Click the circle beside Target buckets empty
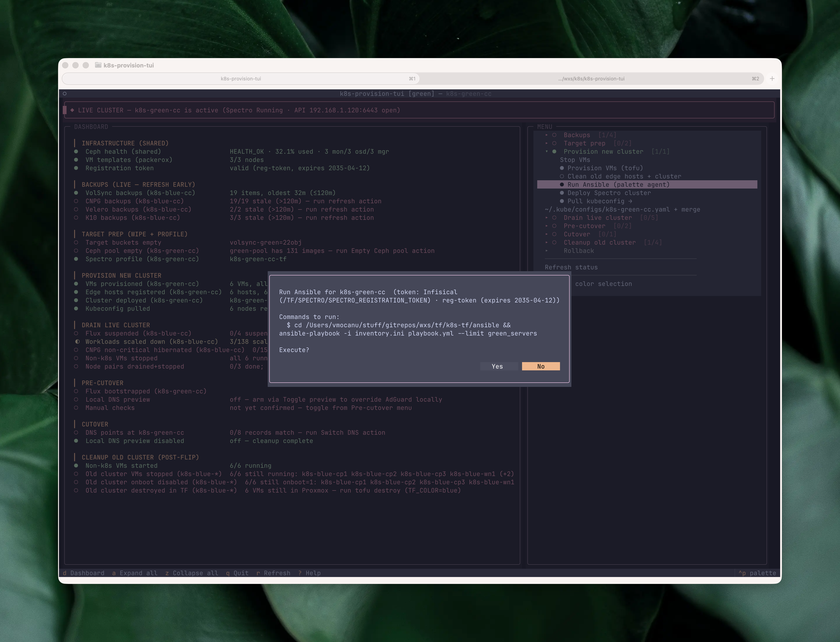840x642 pixels. tap(76, 242)
